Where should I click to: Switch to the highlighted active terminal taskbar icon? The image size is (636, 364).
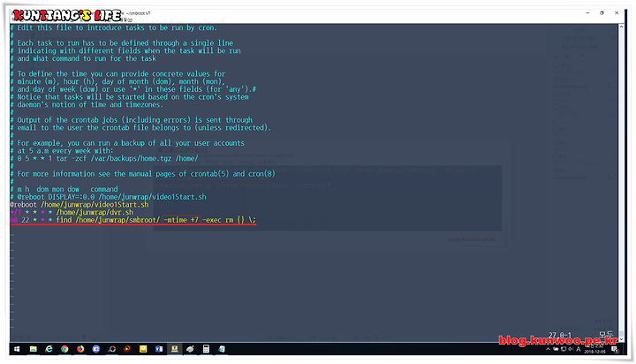[x=174, y=349]
